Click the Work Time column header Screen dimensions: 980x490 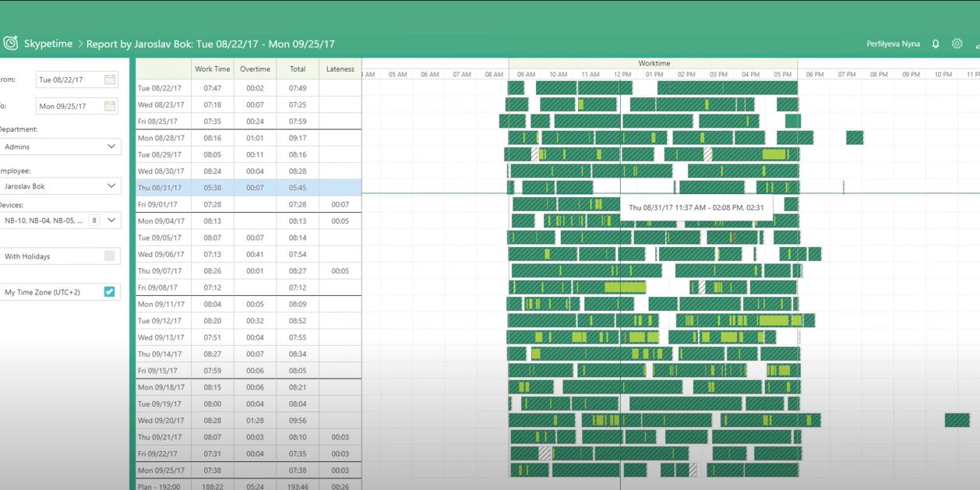click(x=212, y=69)
